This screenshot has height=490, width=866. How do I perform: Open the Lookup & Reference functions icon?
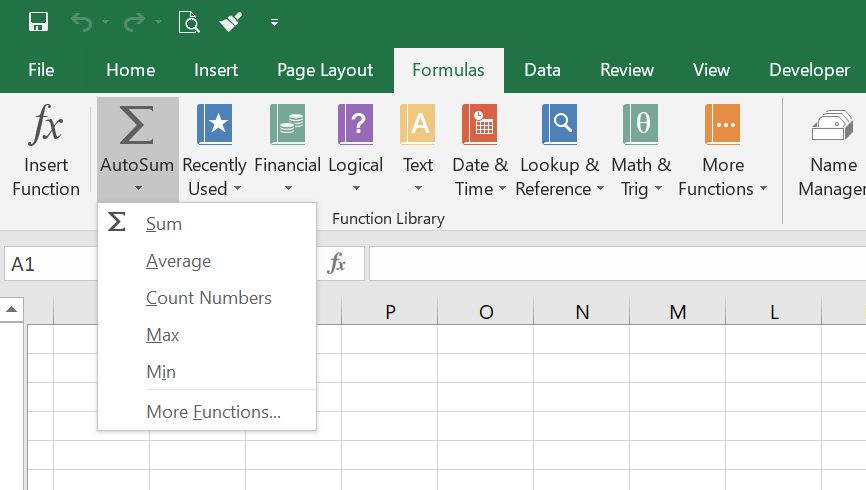tap(559, 125)
